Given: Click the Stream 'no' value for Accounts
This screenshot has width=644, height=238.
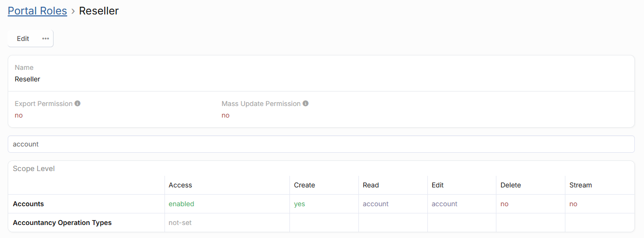Looking at the screenshot, I should (573, 204).
